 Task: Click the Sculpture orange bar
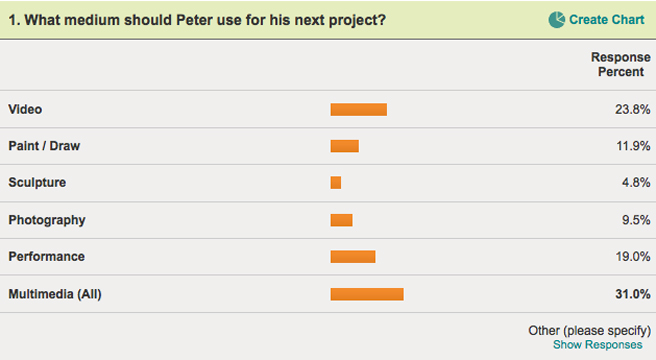click(336, 183)
